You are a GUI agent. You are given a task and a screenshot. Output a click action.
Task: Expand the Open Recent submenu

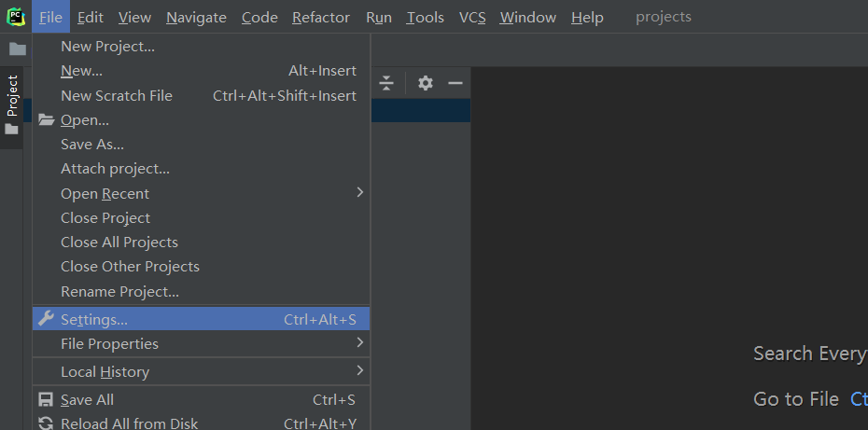[201, 193]
